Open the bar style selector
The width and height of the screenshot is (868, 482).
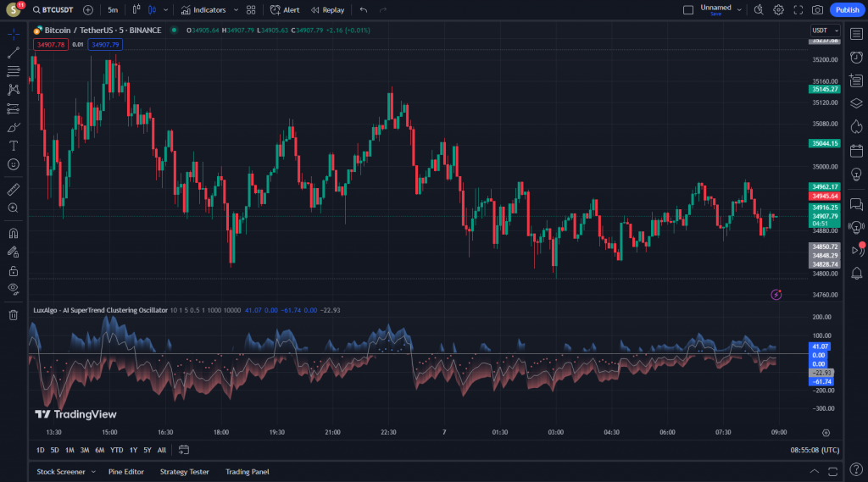coord(136,10)
